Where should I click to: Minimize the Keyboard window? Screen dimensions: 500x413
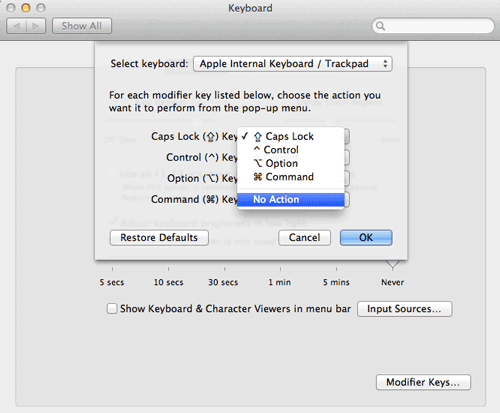pos(26,8)
